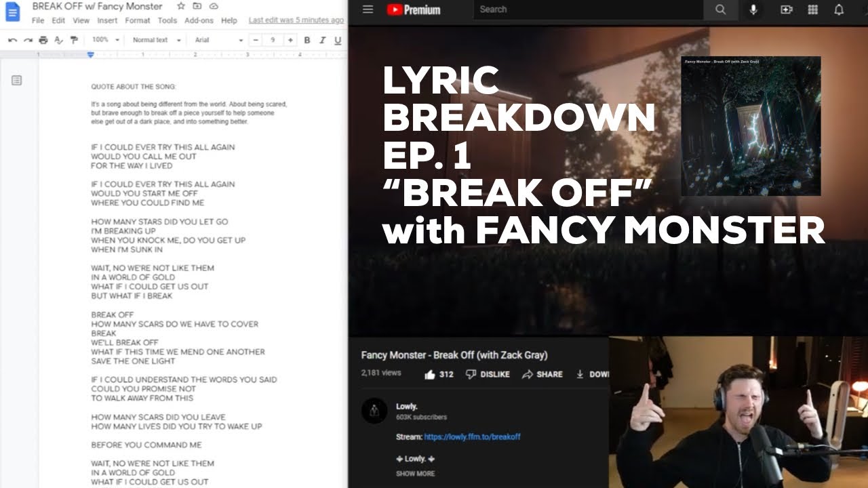This screenshot has height=488, width=868.
Task: Click the 'QUOTE ABOUT THE SONG:' line
Action: click(134, 87)
